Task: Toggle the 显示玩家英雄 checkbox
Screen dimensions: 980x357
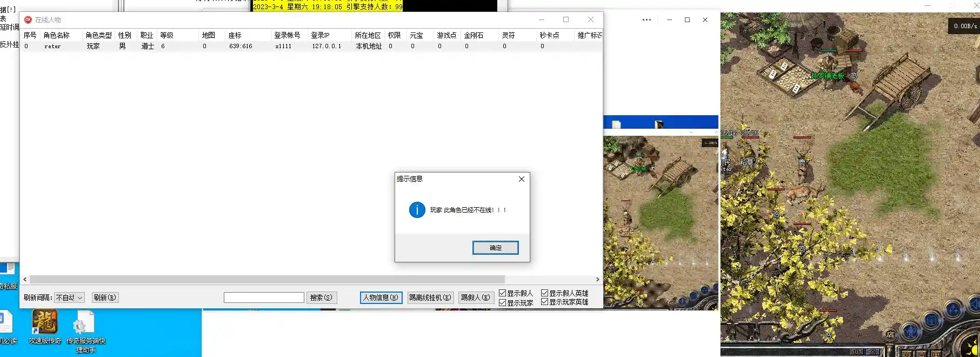Action: 564,302
